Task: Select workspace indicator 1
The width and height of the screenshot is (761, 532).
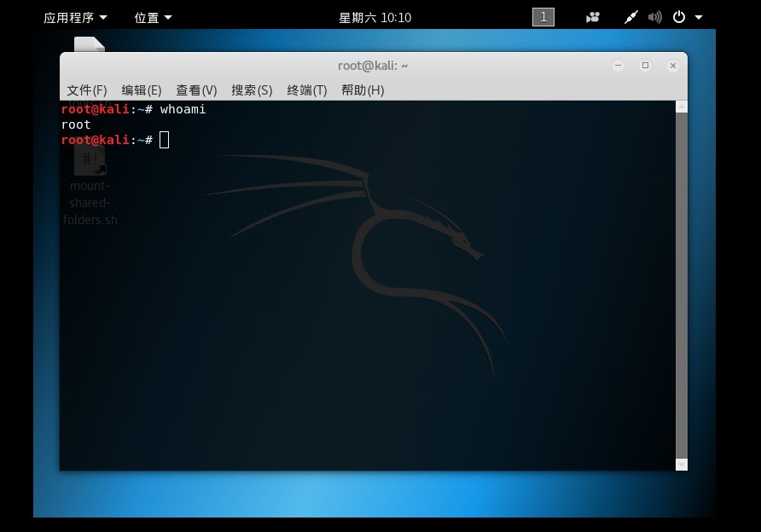Action: pos(543,17)
